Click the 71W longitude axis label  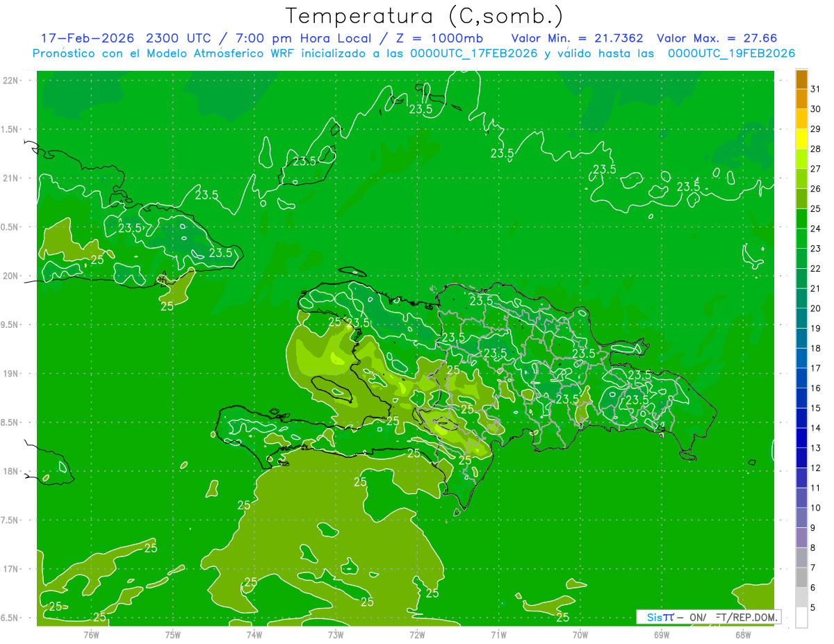(498, 635)
